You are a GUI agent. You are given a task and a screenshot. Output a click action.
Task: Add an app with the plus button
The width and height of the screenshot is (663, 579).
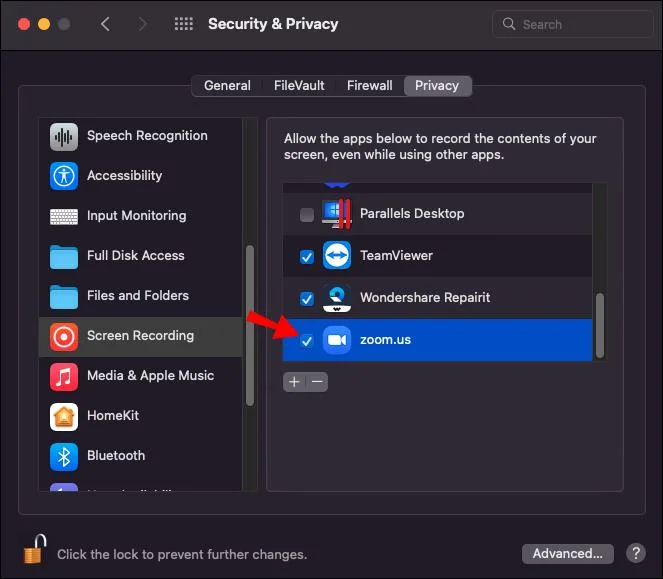pos(294,382)
